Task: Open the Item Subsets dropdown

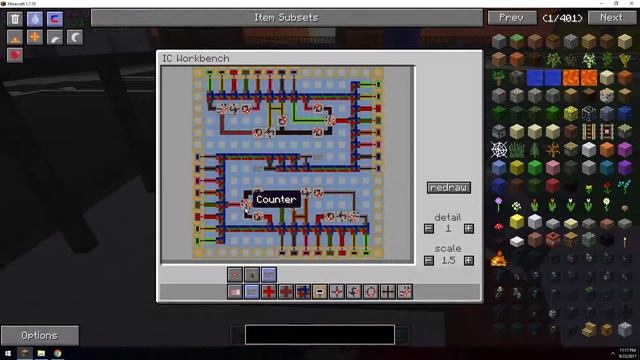Action: click(287, 18)
